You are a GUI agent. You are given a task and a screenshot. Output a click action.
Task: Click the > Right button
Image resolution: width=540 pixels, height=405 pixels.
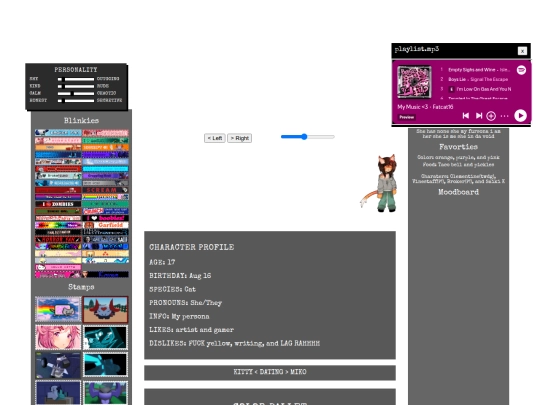pos(239,138)
